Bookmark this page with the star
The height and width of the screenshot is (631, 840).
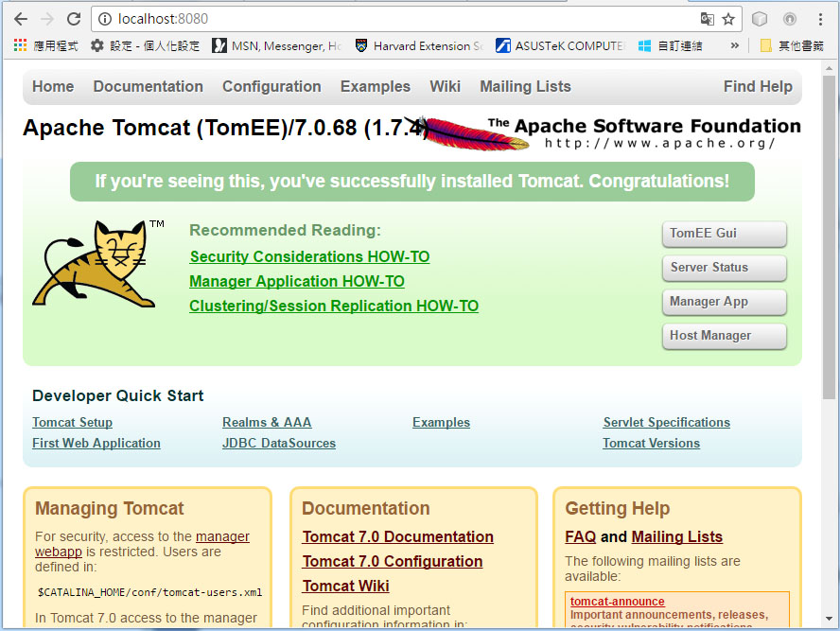pyautogui.click(x=728, y=19)
